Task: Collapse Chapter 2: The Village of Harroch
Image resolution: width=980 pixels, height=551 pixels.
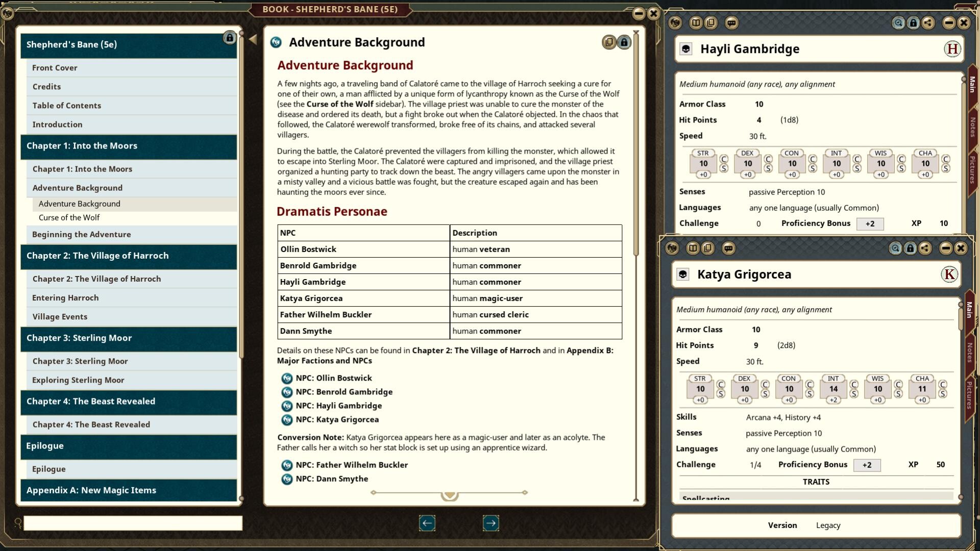Action: [129, 256]
